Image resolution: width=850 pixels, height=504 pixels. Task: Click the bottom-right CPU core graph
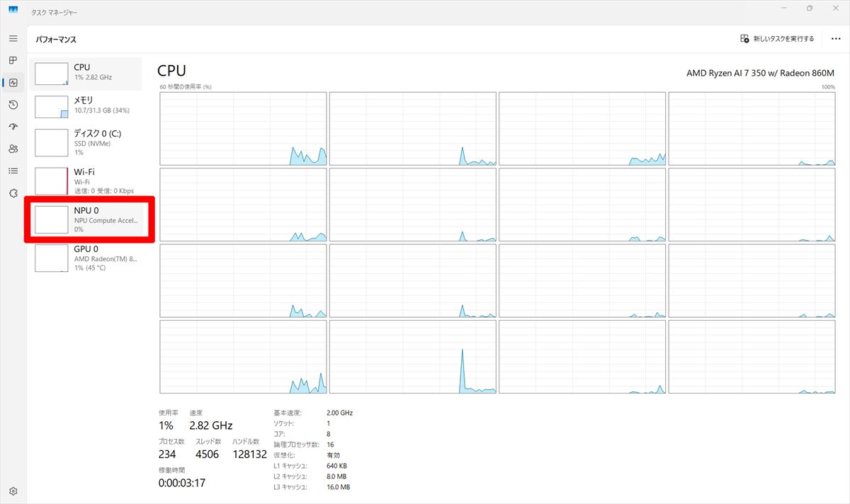pyautogui.click(x=752, y=357)
